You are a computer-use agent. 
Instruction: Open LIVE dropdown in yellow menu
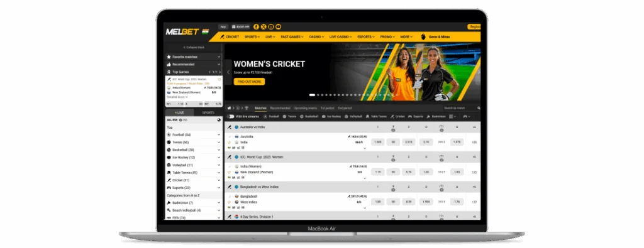pyautogui.click(x=270, y=37)
